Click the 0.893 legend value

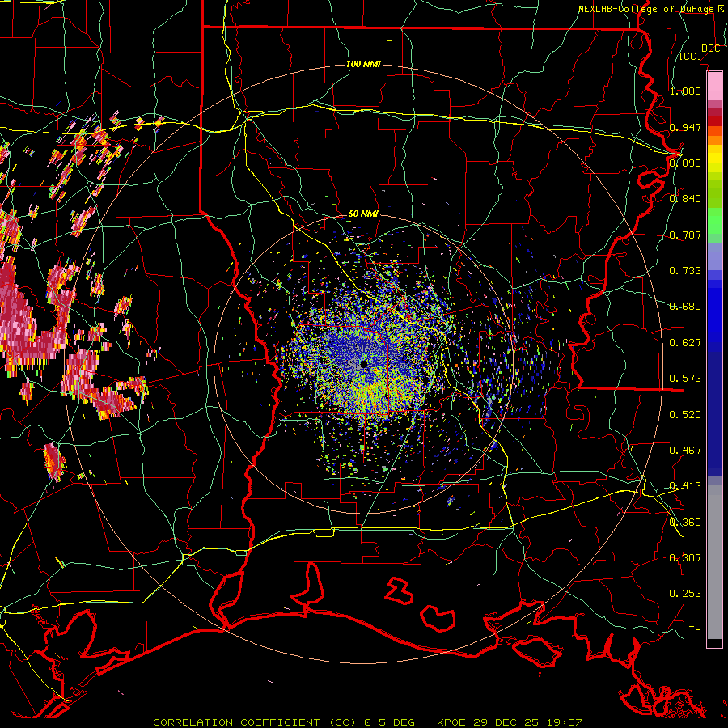685,163
